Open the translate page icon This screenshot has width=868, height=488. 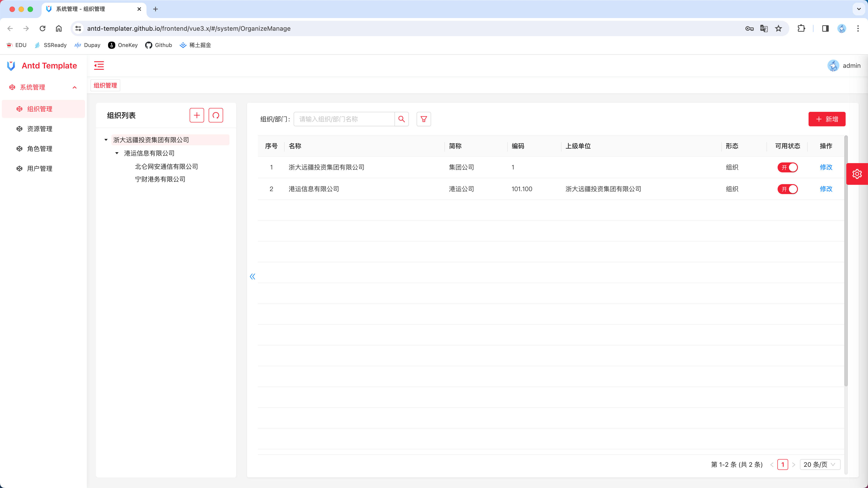click(x=764, y=28)
